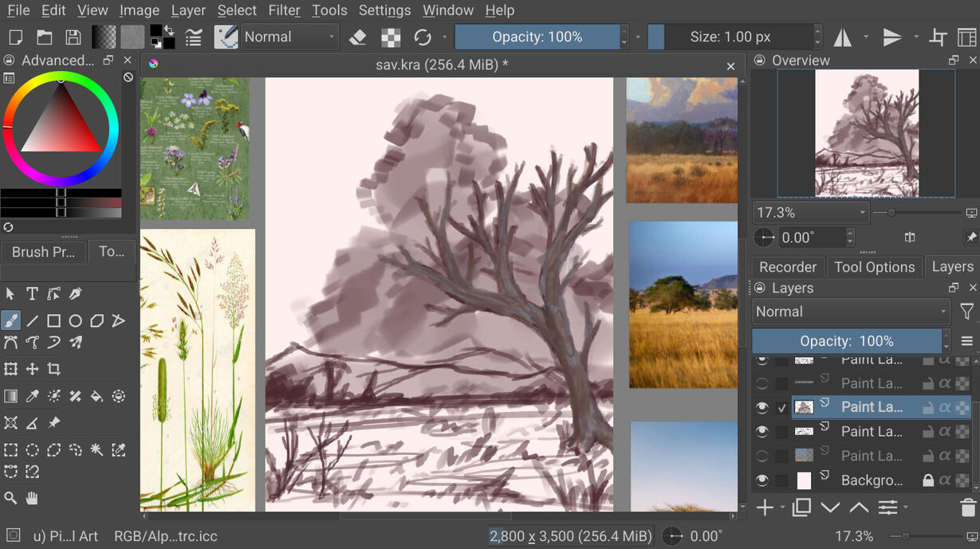Toggle the selected Paint Layer's checkbox
This screenshot has height=549, width=980.
(782, 408)
